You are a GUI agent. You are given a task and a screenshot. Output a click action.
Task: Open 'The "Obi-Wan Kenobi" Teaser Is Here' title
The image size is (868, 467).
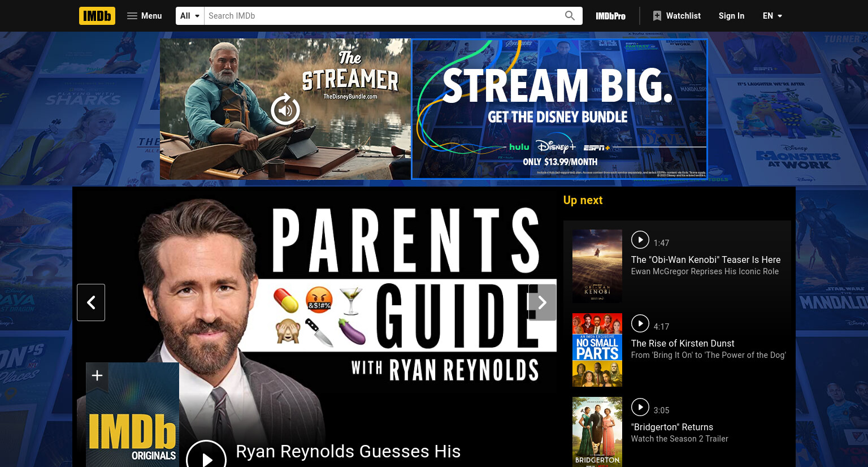pyautogui.click(x=706, y=260)
